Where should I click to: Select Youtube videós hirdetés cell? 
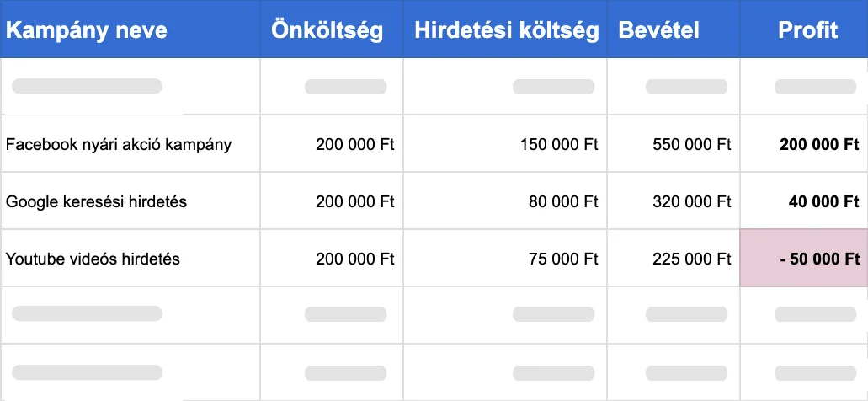(130, 259)
